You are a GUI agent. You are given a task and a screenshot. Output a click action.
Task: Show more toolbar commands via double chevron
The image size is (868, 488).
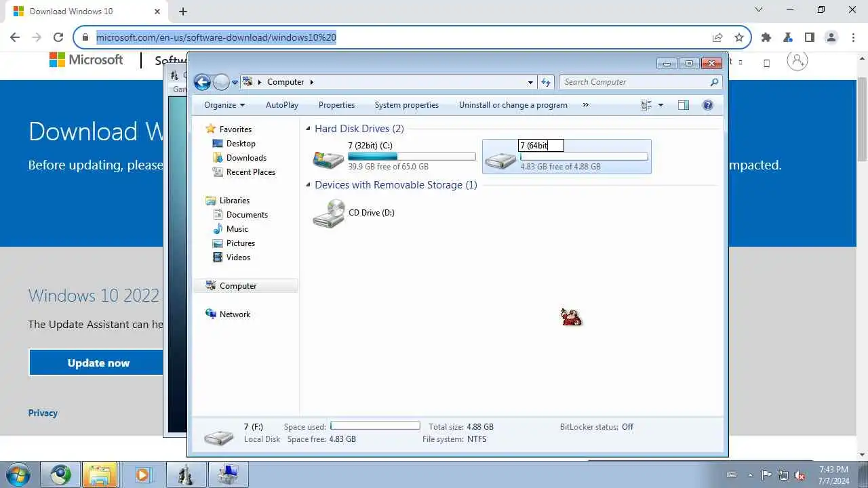585,105
